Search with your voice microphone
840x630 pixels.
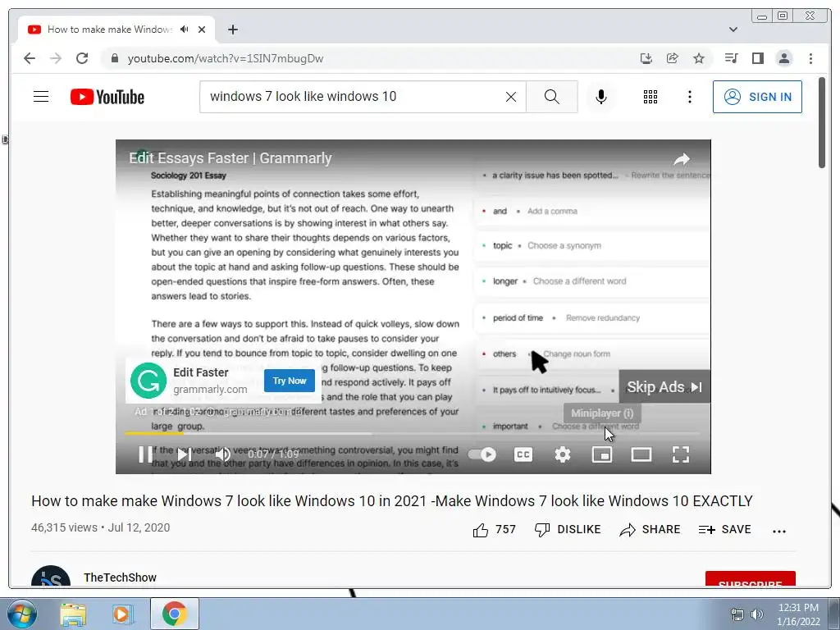pyautogui.click(x=601, y=97)
